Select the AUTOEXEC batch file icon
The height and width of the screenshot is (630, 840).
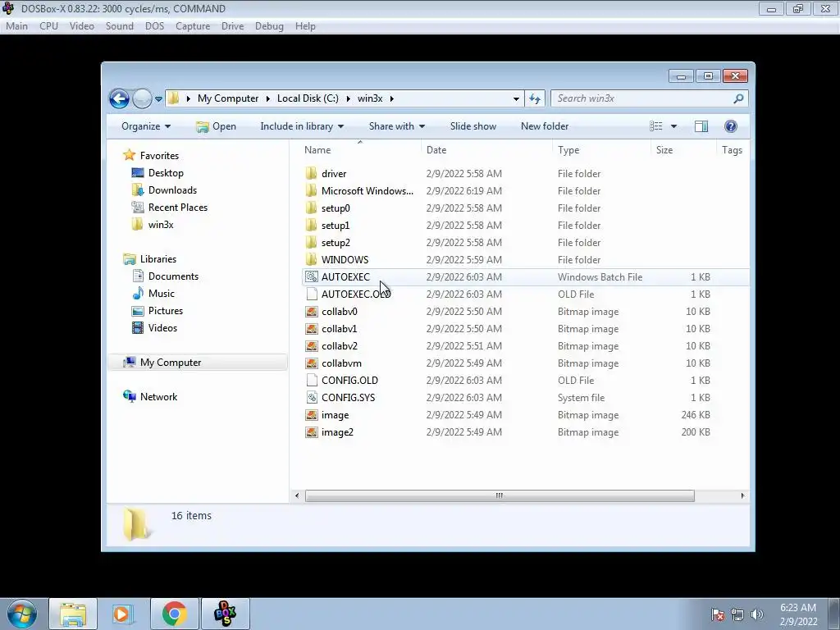pyautogui.click(x=311, y=277)
